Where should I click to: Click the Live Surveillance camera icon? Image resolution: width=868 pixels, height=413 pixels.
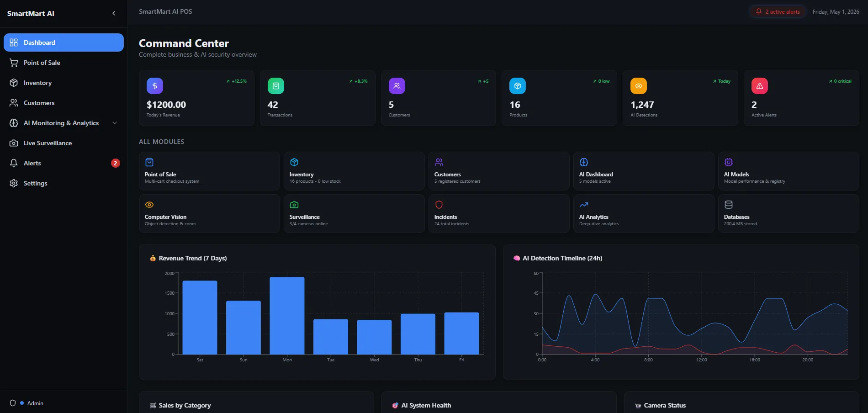(x=14, y=143)
